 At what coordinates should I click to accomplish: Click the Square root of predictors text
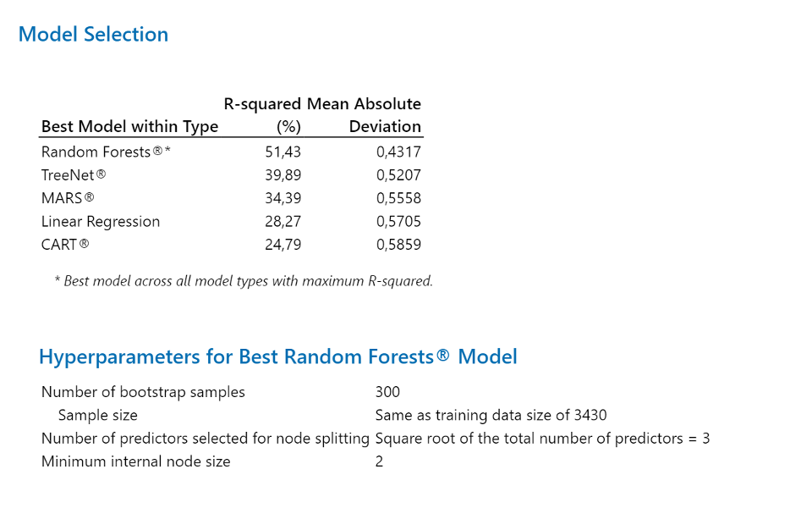click(x=542, y=439)
